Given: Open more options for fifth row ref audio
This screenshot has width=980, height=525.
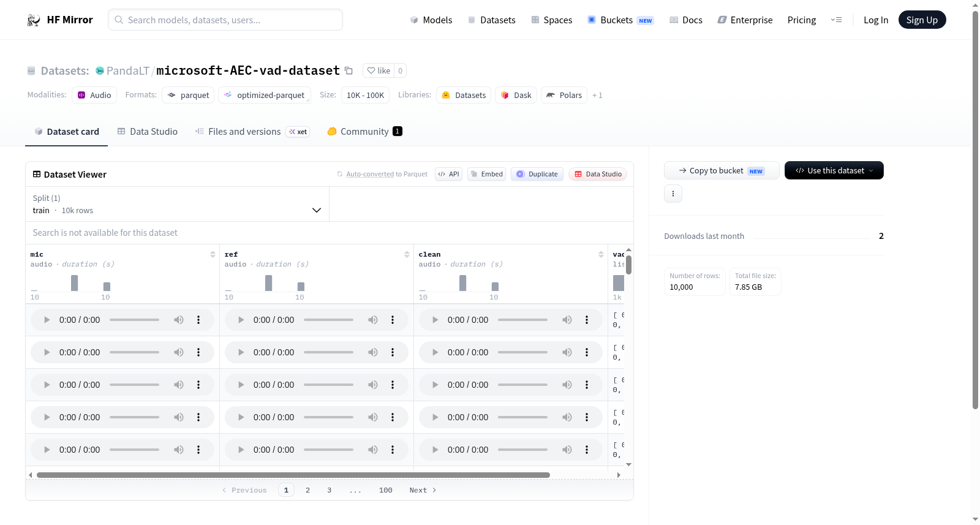Looking at the screenshot, I should coord(393,450).
